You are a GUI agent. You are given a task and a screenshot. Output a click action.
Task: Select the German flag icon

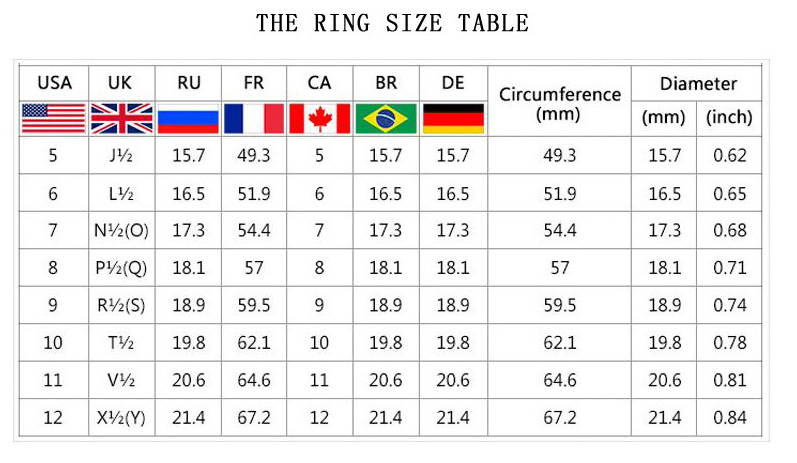(453, 119)
